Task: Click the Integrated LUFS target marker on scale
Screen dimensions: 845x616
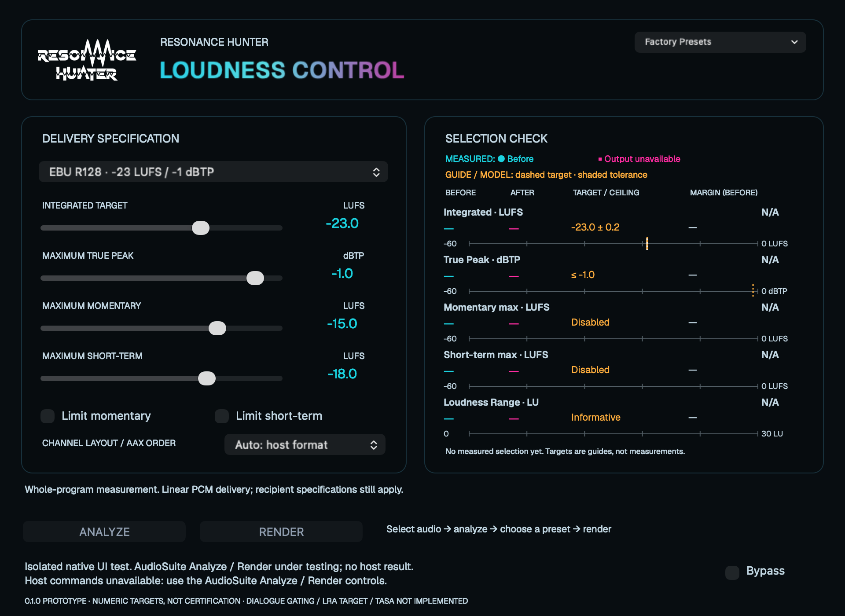Action: (647, 243)
